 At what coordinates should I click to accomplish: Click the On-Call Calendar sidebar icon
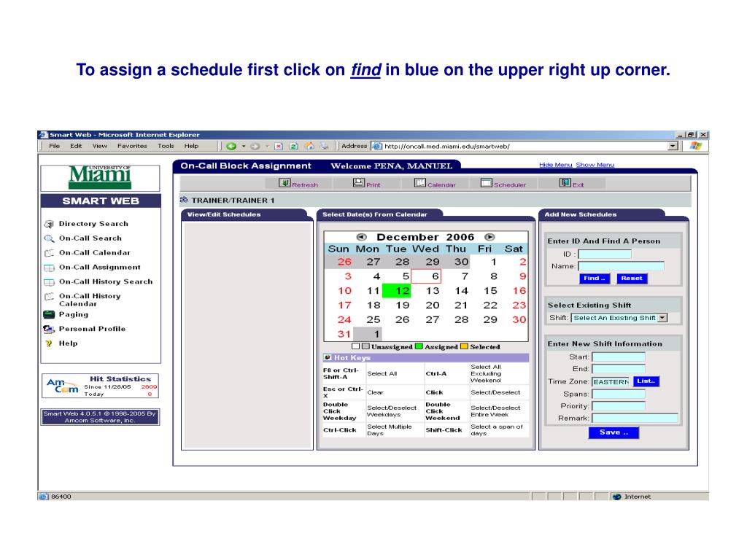pos(49,253)
